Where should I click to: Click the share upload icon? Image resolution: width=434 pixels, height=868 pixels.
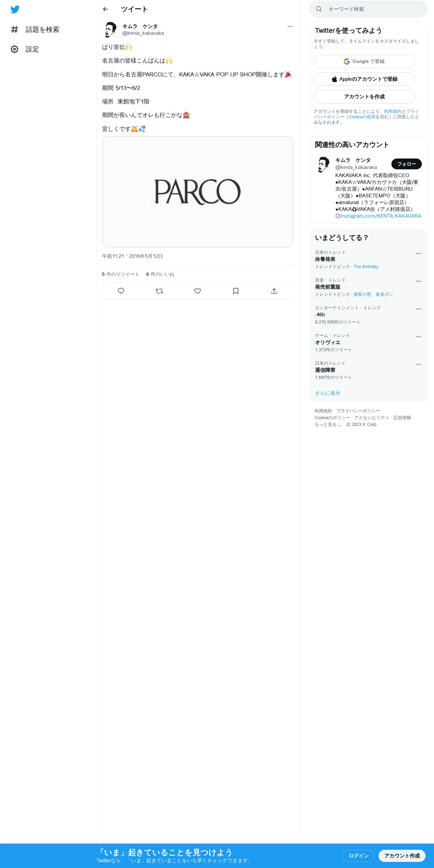(x=274, y=291)
